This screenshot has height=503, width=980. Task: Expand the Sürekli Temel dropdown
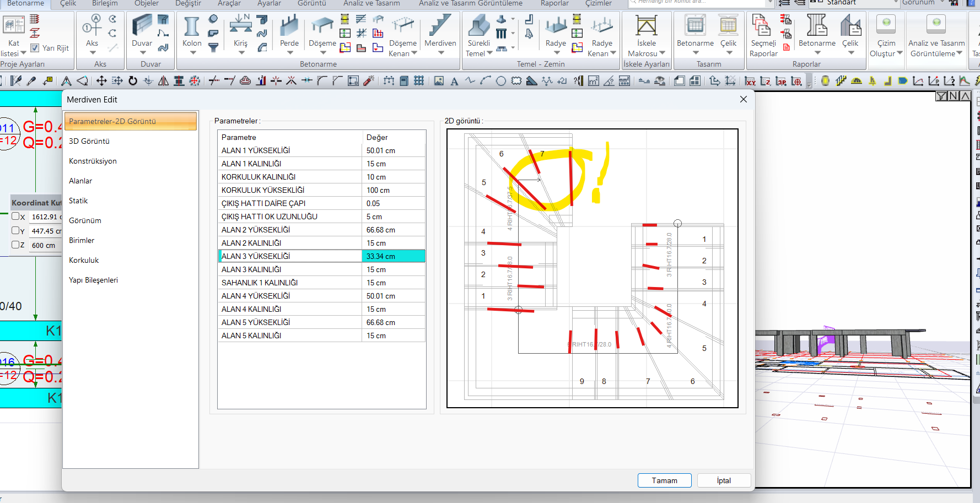tap(489, 53)
